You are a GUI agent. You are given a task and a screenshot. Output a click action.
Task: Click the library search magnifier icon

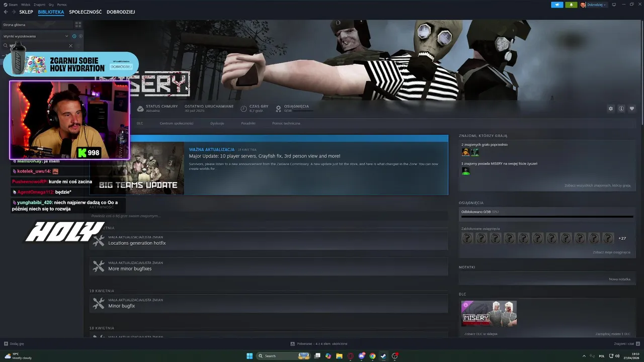pos(5,46)
